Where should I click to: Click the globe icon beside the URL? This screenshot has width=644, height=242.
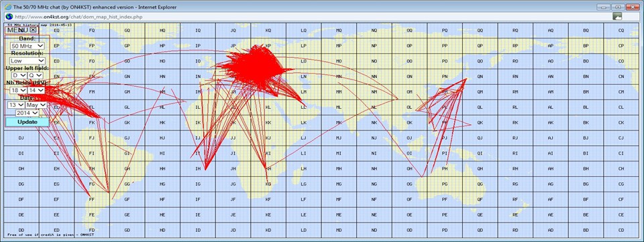pyautogui.click(x=8, y=16)
